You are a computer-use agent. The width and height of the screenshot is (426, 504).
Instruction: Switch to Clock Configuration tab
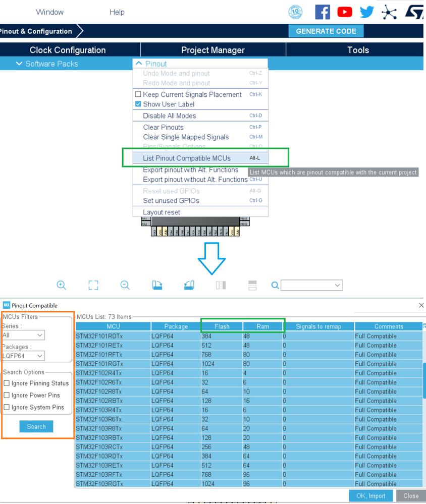tap(68, 50)
